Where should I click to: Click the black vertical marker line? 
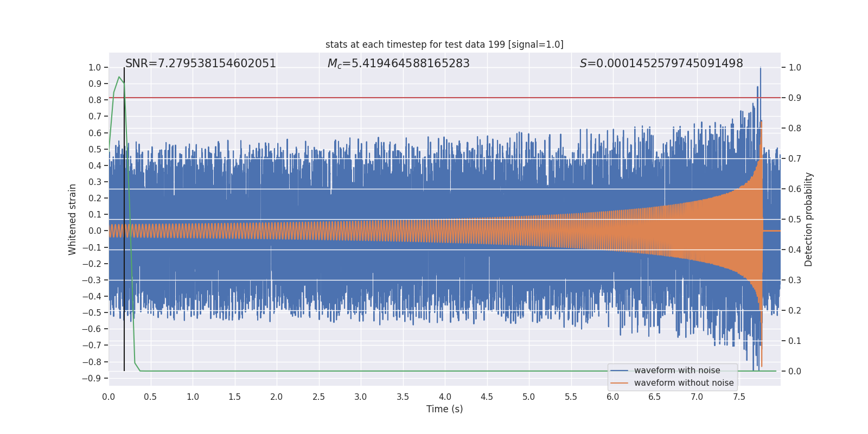tap(124, 217)
